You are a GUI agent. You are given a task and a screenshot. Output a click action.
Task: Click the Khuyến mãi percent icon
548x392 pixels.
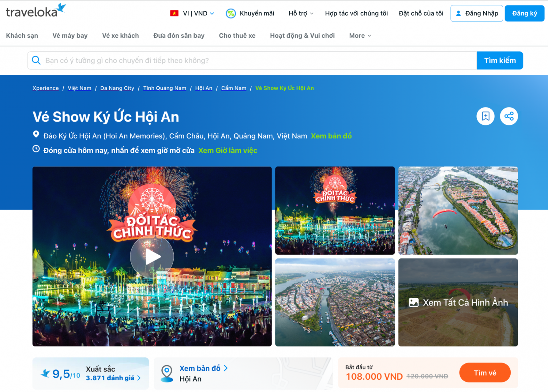pos(231,13)
